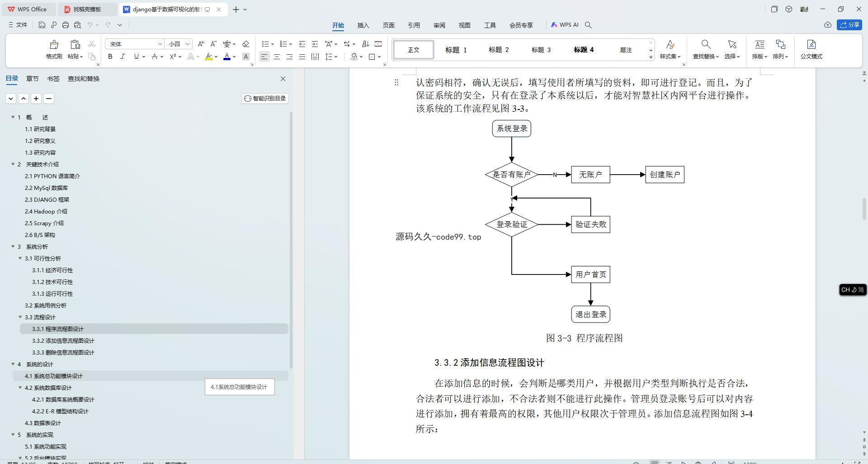Collapse the 4.2 系统数据库设计 outline node
Image resolution: width=868 pixels, height=464 pixels.
pos(20,388)
